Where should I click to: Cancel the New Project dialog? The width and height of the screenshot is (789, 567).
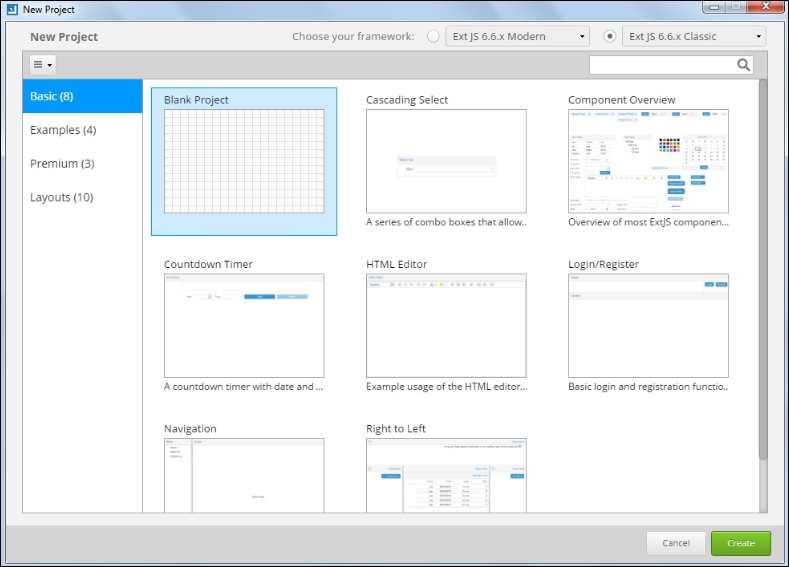676,543
